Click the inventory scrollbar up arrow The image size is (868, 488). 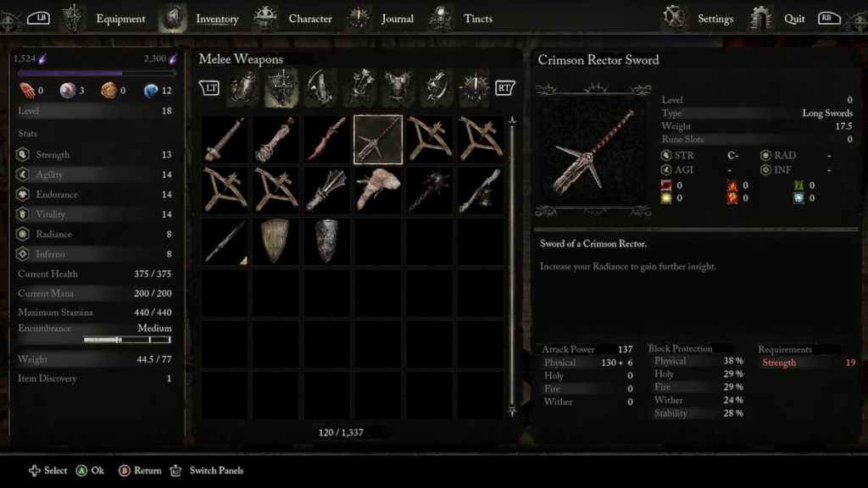coord(512,120)
